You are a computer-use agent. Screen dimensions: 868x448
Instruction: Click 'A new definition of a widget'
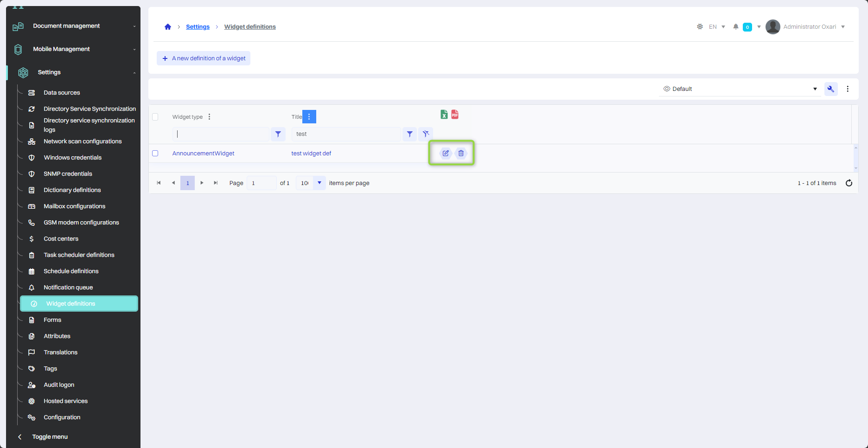tap(204, 58)
